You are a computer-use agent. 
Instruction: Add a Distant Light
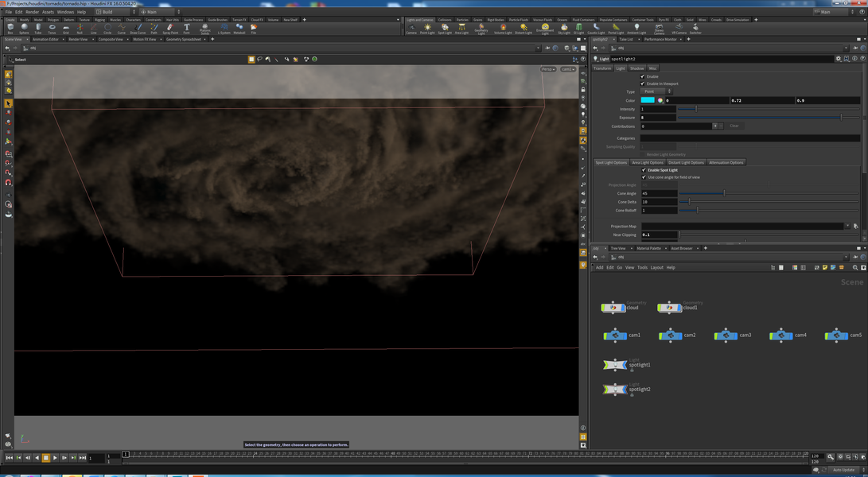(x=524, y=28)
